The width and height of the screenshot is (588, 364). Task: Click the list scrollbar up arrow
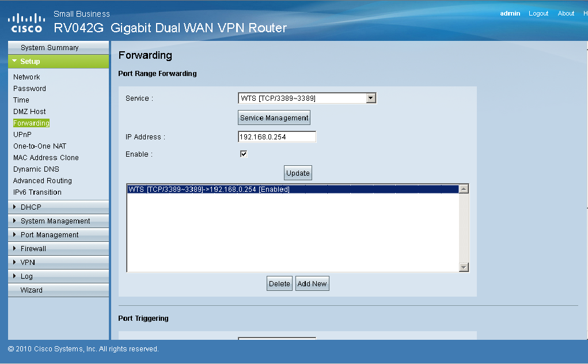[x=464, y=189]
